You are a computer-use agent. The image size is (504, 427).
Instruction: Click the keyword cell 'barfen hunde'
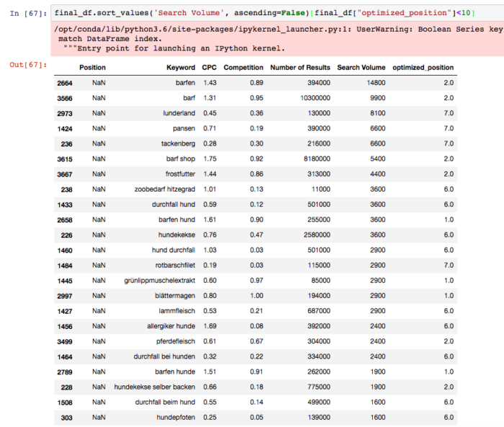[x=175, y=372]
